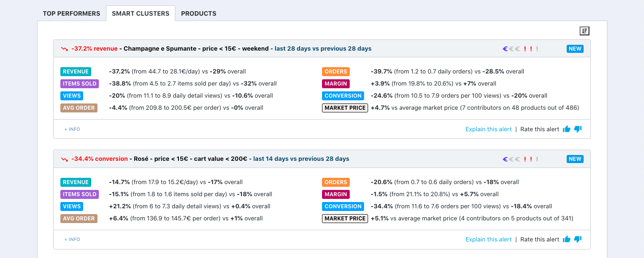This screenshot has width=644, height=258.
Task: Click the sort order icon above alerts
Action: pyautogui.click(x=585, y=31)
